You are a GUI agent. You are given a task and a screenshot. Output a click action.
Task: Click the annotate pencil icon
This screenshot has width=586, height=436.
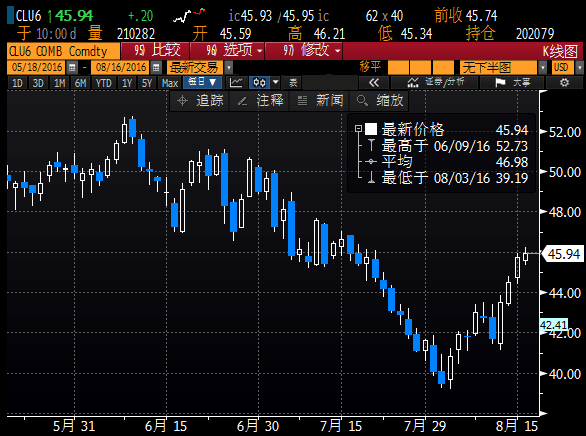tap(243, 101)
